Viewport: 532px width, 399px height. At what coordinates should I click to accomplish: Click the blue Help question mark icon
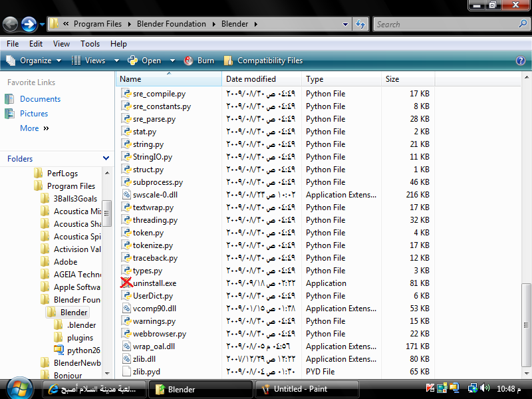point(521,61)
